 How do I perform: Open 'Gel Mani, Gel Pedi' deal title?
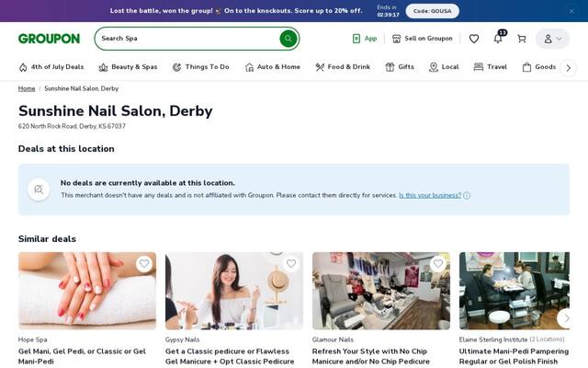coord(82,356)
